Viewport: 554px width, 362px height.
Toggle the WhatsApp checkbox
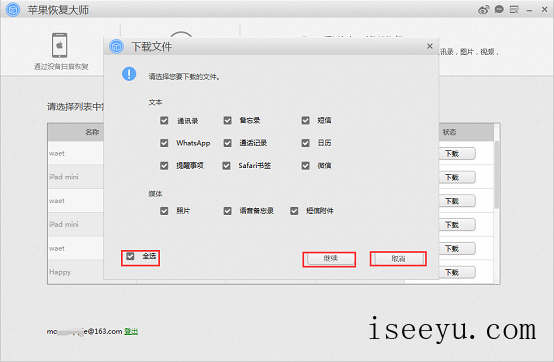tap(164, 143)
